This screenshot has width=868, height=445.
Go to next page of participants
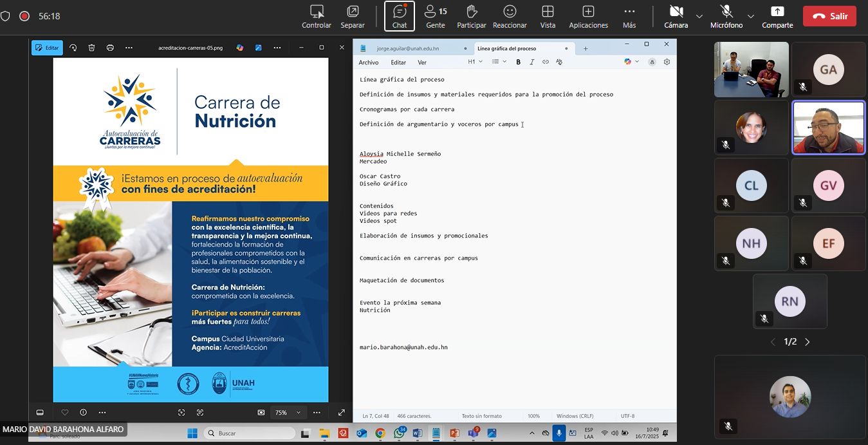[808, 342]
